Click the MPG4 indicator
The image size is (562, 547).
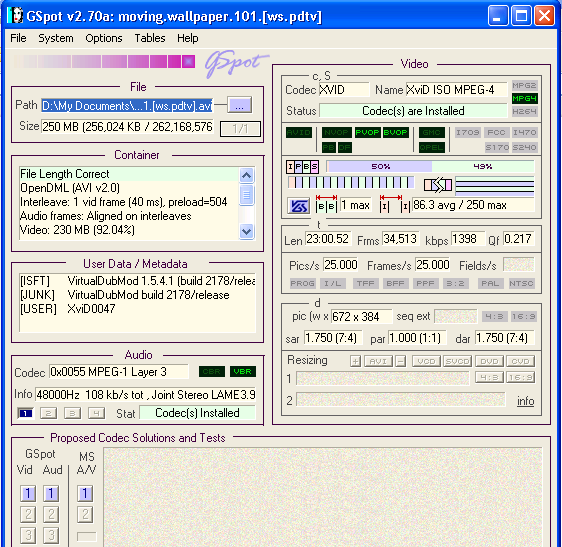pos(524,98)
